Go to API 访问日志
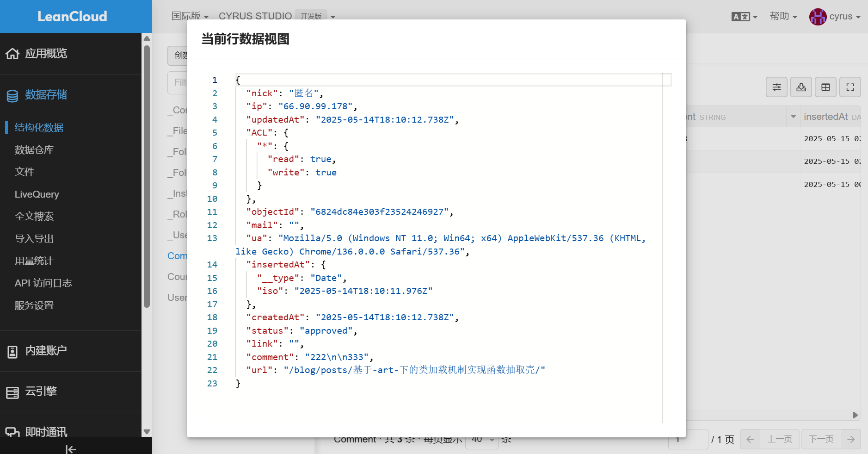The height and width of the screenshot is (454, 868). 43,283
